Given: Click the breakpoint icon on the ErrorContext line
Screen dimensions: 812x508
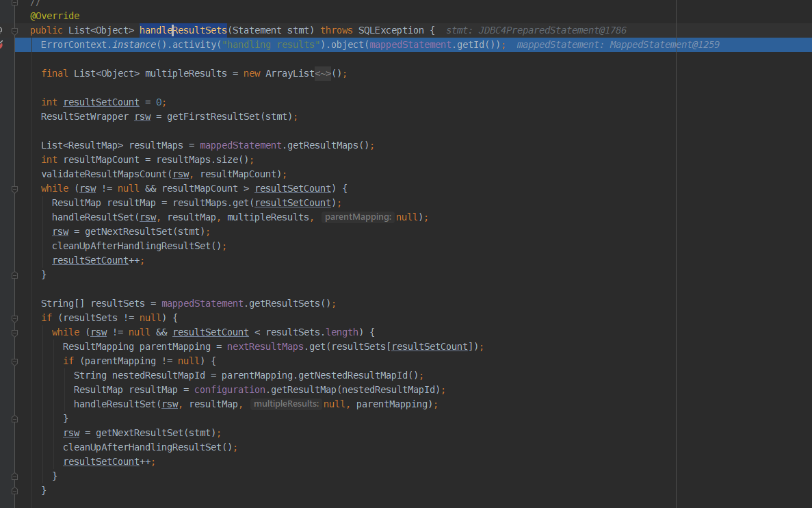Looking at the screenshot, I should [1, 45].
